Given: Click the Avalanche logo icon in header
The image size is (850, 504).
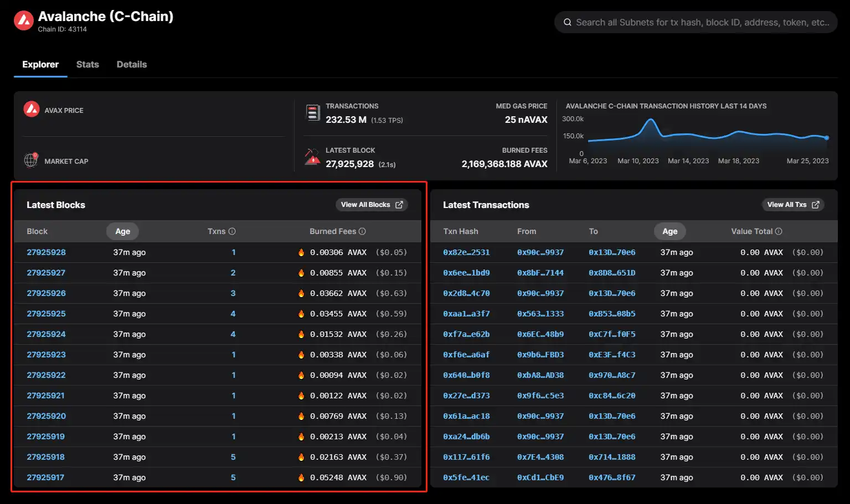Looking at the screenshot, I should point(24,21).
